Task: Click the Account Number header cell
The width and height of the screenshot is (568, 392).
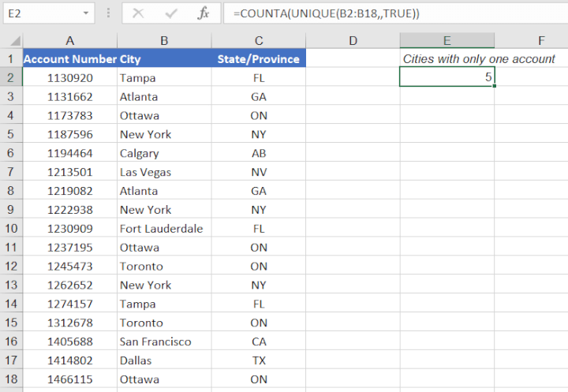Action: (x=70, y=59)
